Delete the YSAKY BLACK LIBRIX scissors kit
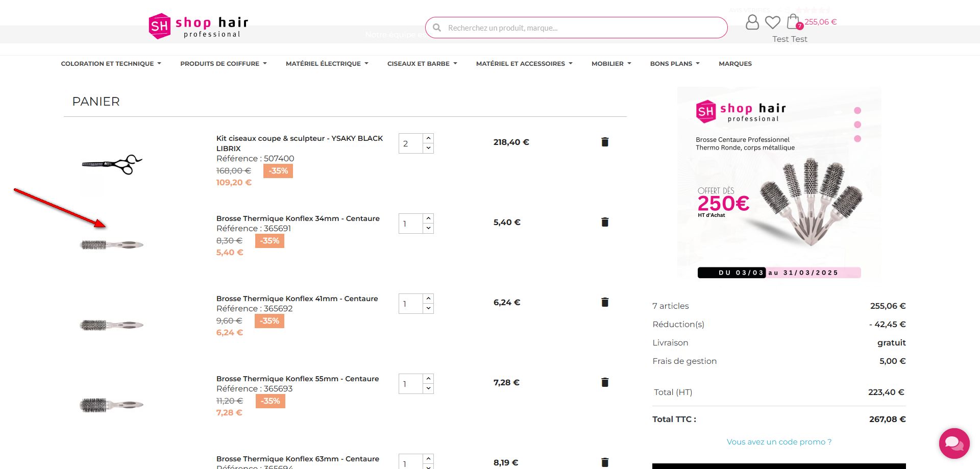 605,142
